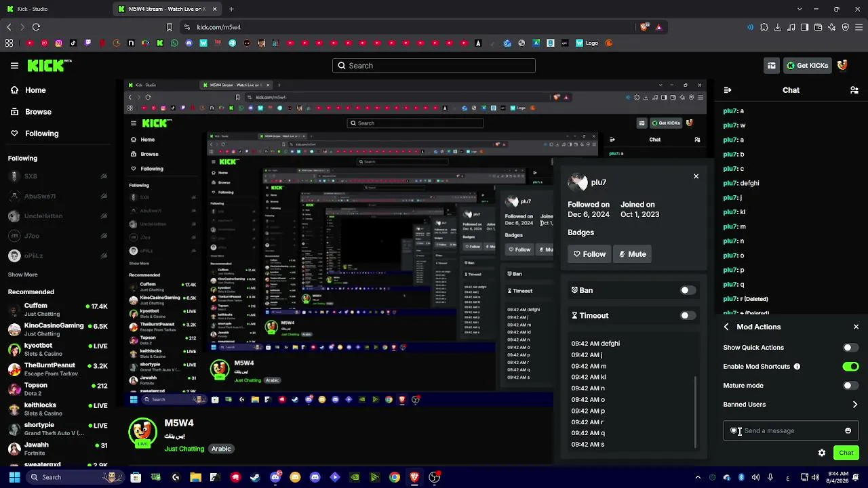This screenshot has height=488, width=868.
Task: Close the Mod Actions panel
Action: click(x=856, y=327)
